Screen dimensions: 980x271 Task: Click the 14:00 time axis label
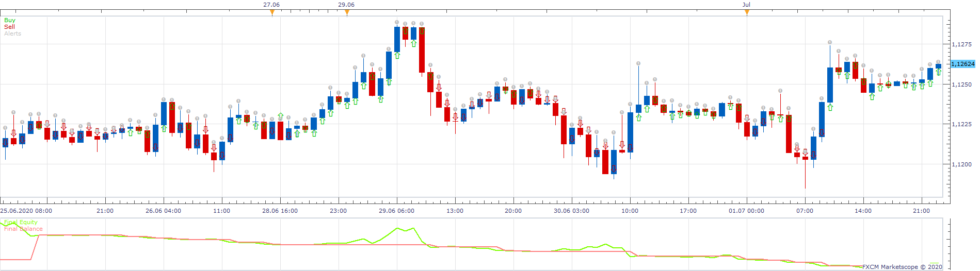pos(863,211)
